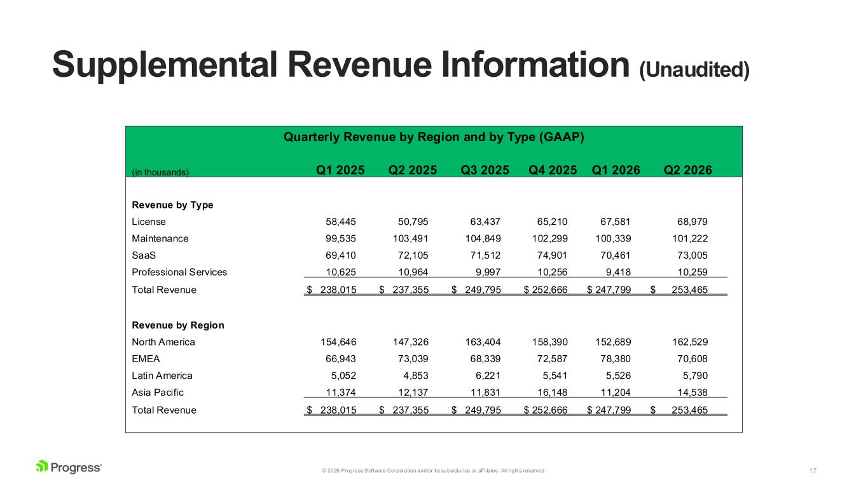Image resolution: width=868 pixels, height=488 pixels.
Task: Click the Supplemental Revenue Information slide title
Action: (401, 65)
